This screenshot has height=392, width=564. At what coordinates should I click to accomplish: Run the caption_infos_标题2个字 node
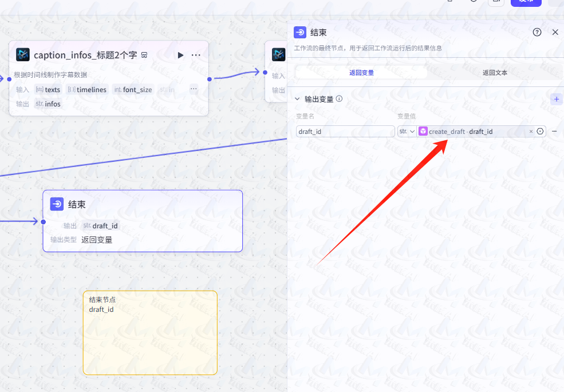(x=180, y=55)
